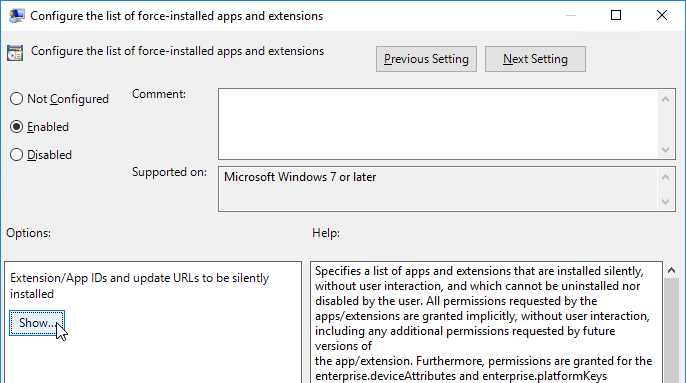Minimize the policy dialog window
The height and width of the screenshot is (383, 686).
(570, 15)
